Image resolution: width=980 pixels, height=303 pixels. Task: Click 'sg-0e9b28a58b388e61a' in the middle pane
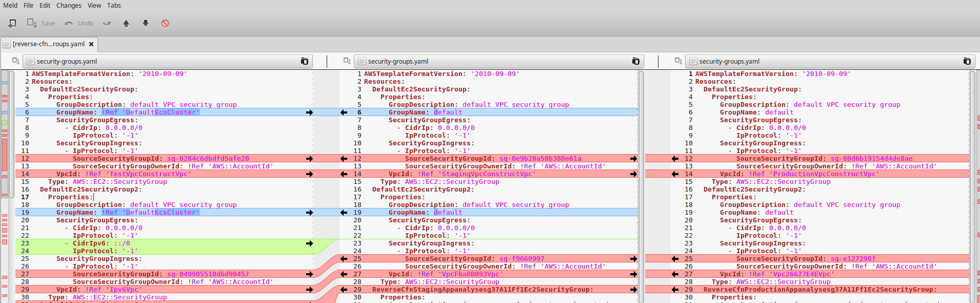click(x=541, y=159)
